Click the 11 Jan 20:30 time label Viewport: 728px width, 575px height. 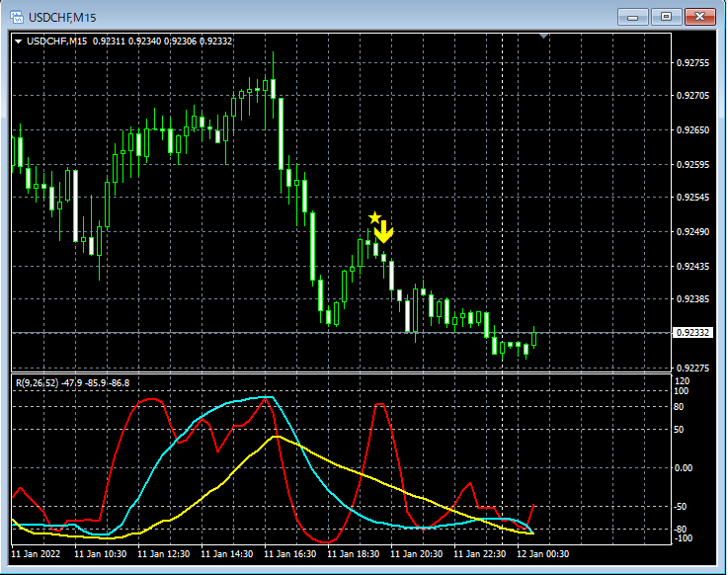pos(416,553)
